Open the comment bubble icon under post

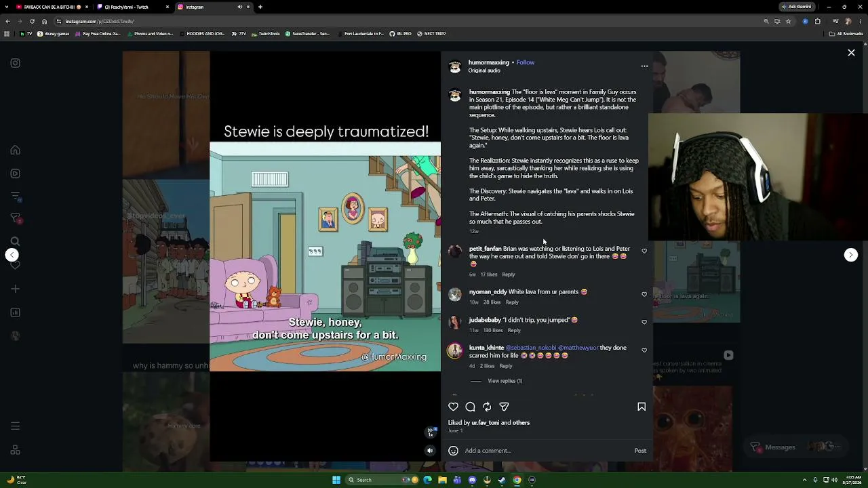(x=470, y=407)
